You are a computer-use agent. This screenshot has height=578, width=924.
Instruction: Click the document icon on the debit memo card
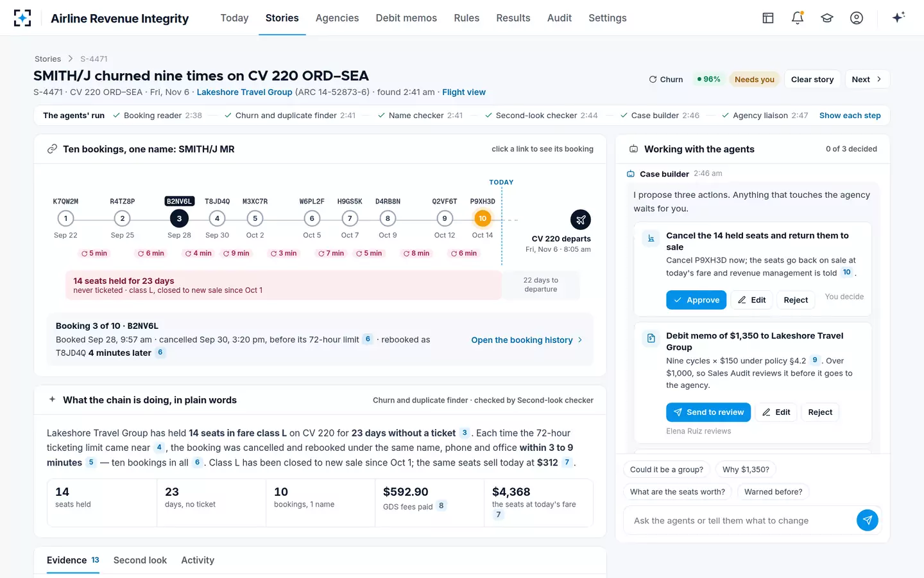[651, 338]
